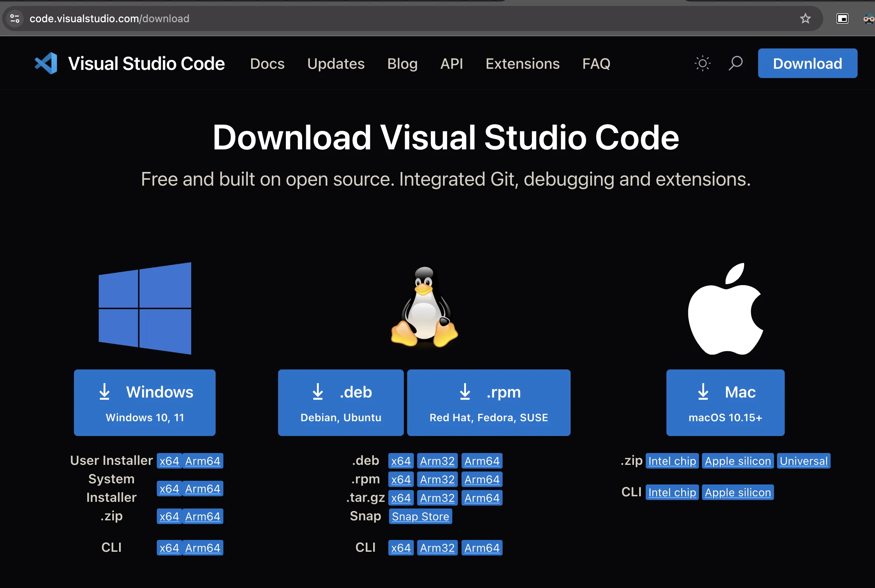Image resolution: width=875 pixels, height=588 pixels.
Task: Get Linux CLI Arm32 link
Action: tap(437, 548)
